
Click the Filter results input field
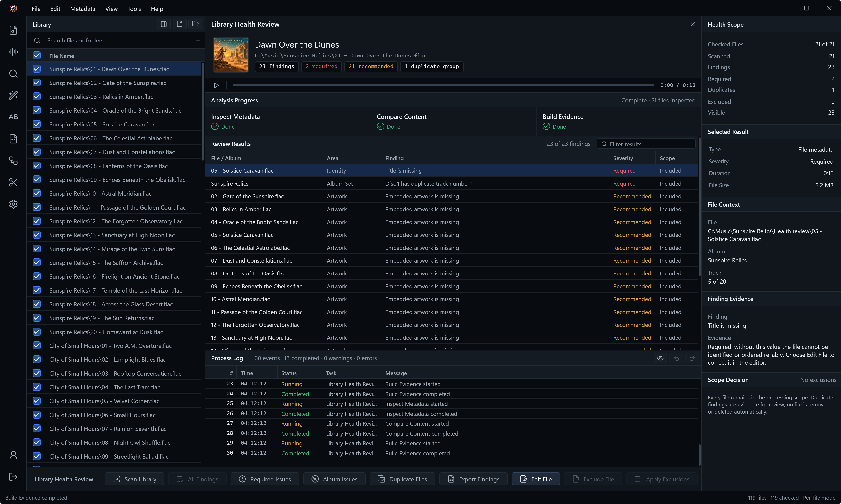(646, 144)
